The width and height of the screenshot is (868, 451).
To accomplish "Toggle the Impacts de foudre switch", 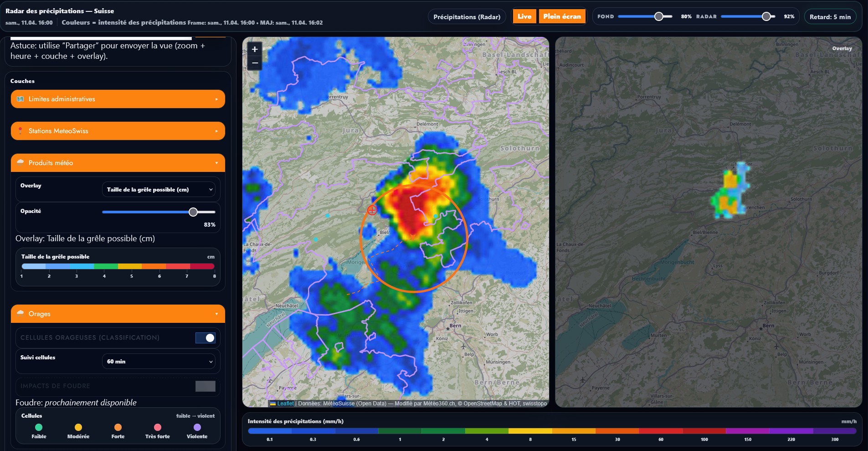I will tap(205, 386).
